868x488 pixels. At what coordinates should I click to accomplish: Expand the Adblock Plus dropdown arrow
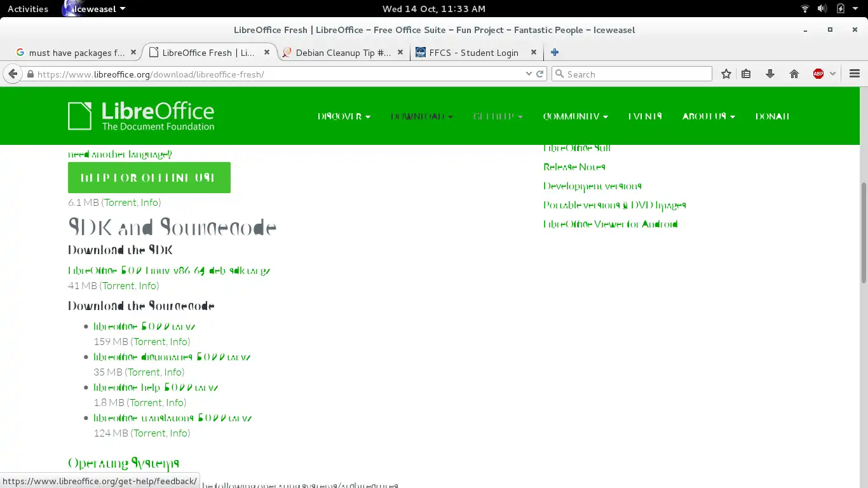tap(833, 74)
